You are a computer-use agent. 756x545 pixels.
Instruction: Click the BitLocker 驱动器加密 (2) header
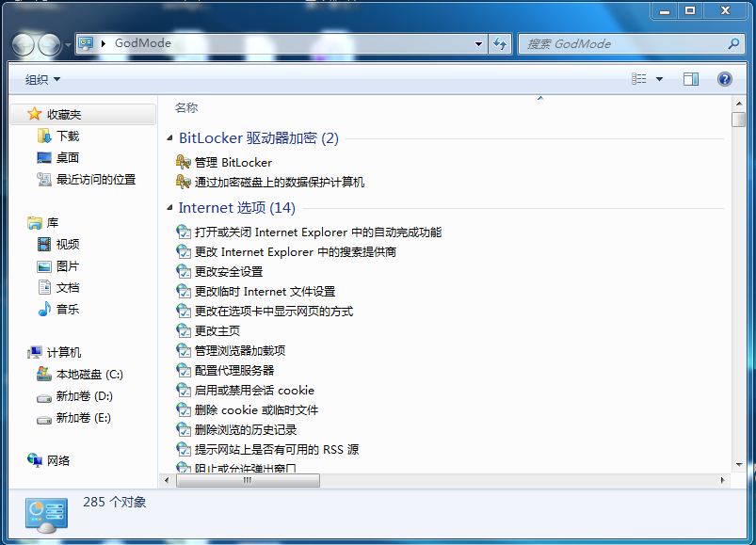[258, 138]
